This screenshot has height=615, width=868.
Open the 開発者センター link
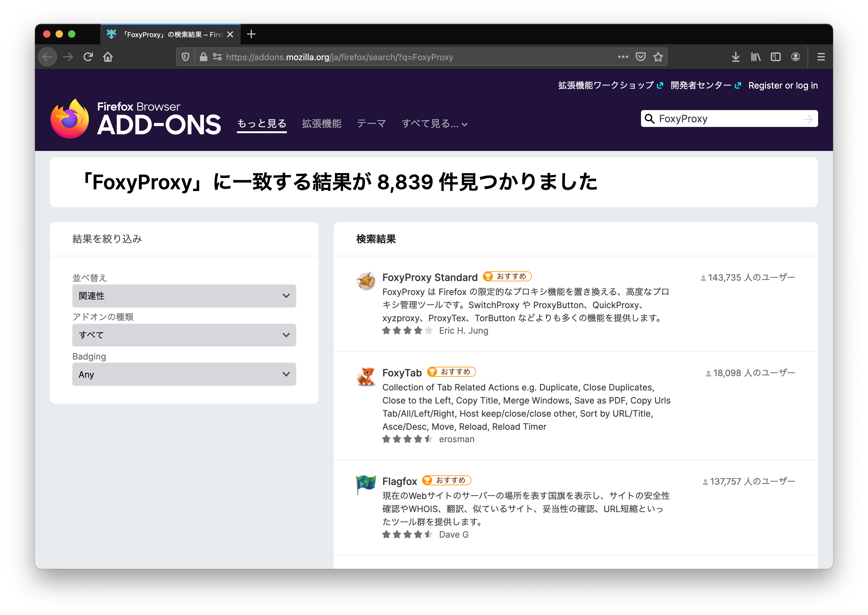(x=706, y=85)
